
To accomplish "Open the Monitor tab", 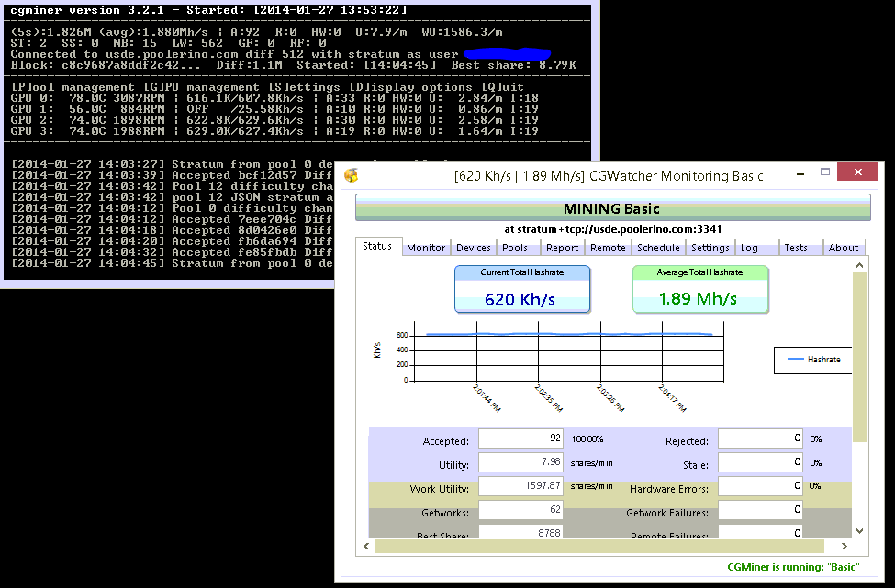I will point(426,248).
